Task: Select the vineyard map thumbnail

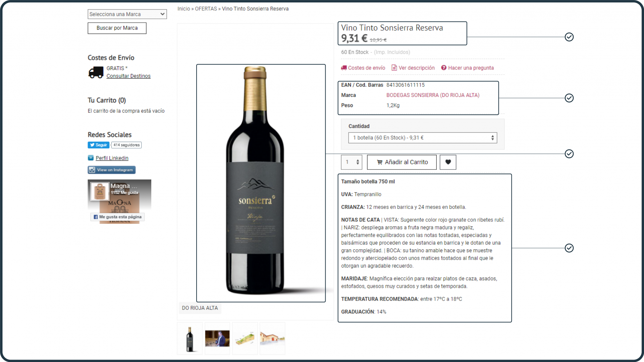Action: [245, 339]
